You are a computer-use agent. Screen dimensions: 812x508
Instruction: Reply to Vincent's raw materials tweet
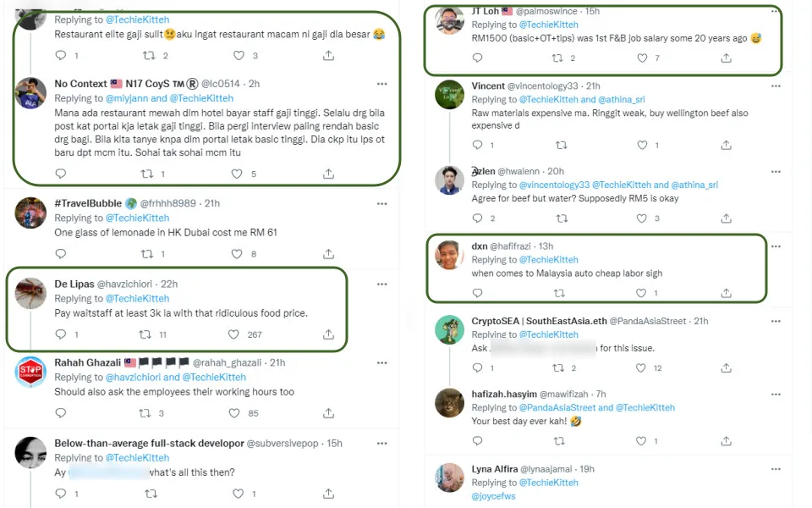coord(477,145)
